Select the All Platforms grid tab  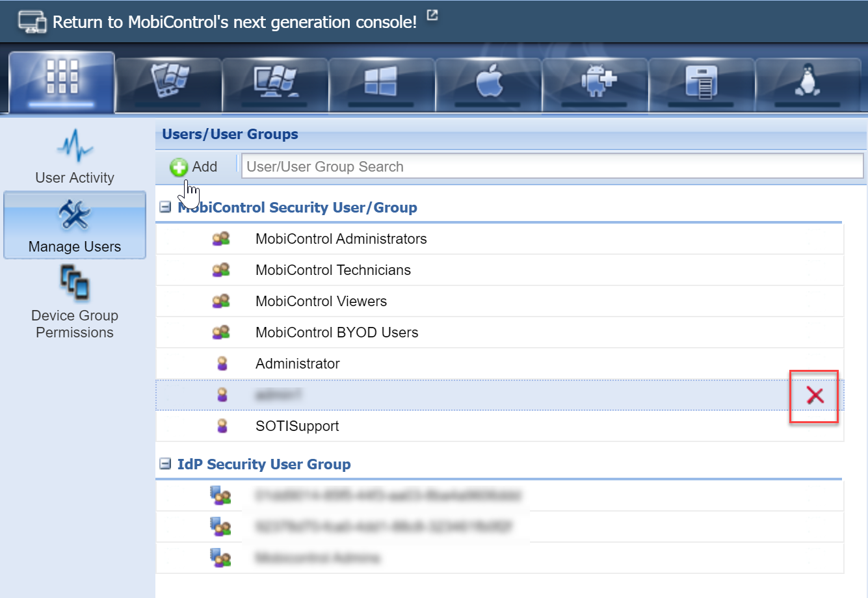[x=62, y=81]
